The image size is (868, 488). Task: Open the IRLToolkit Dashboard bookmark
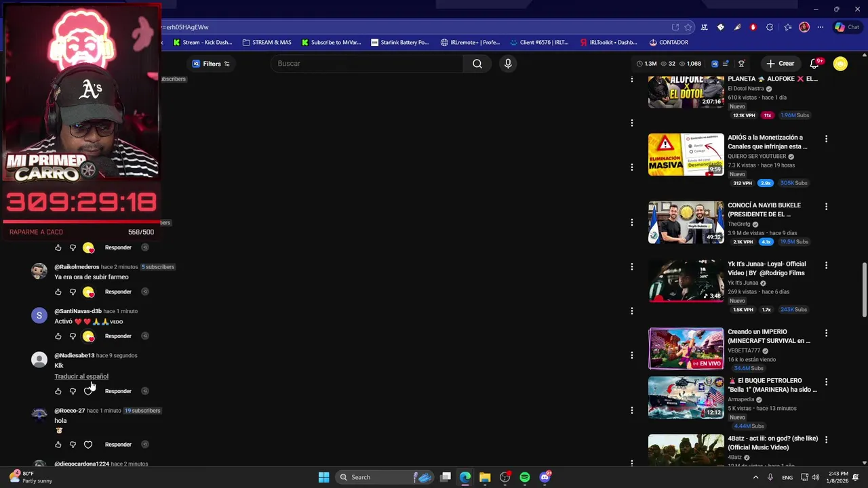608,42
